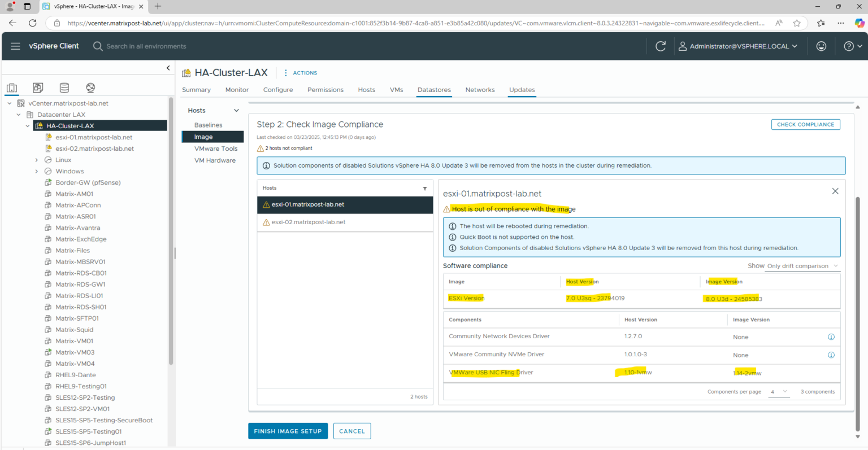
Task: Open the Storage inventory view
Action: pyautogui.click(x=64, y=88)
